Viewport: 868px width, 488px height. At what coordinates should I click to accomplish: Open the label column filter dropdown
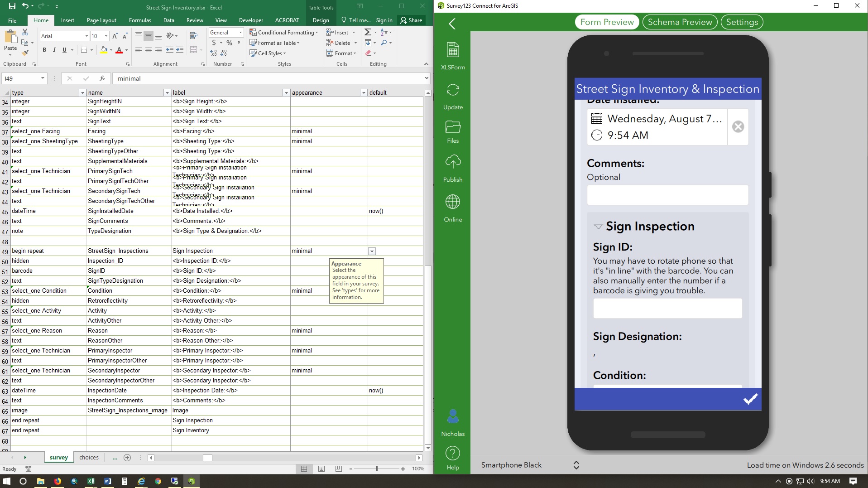click(x=286, y=92)
